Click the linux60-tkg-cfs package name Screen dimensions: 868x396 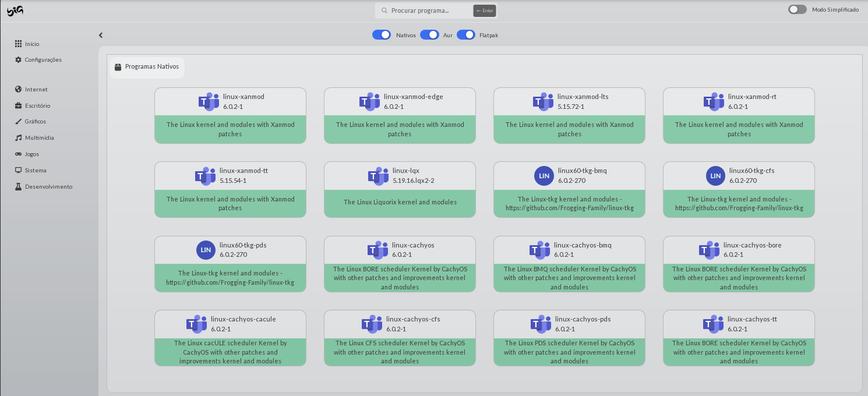pyautogui.click(x=752, y=171)
